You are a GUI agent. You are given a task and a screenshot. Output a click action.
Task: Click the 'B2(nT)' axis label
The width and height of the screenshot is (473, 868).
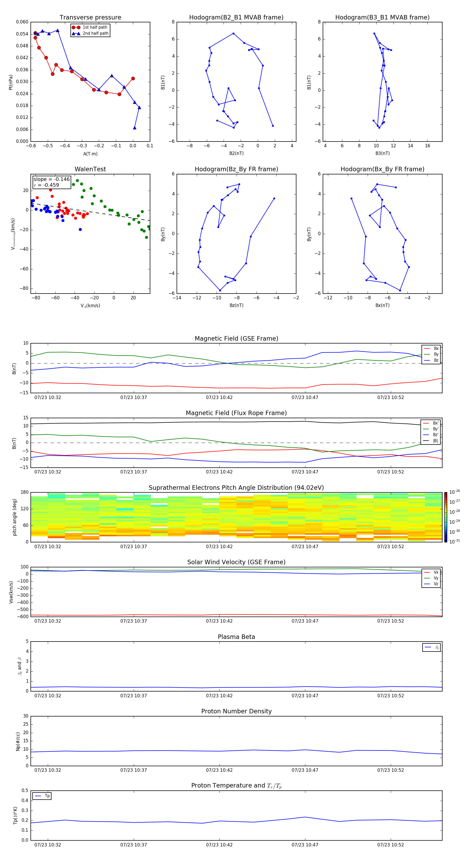(236, 153)
